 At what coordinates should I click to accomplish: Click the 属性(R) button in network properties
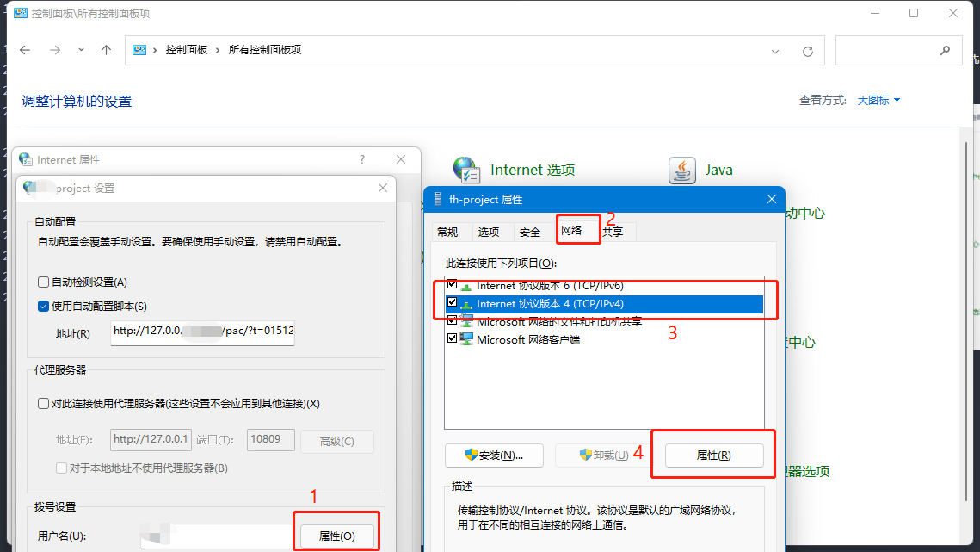(x=712, y=455)
